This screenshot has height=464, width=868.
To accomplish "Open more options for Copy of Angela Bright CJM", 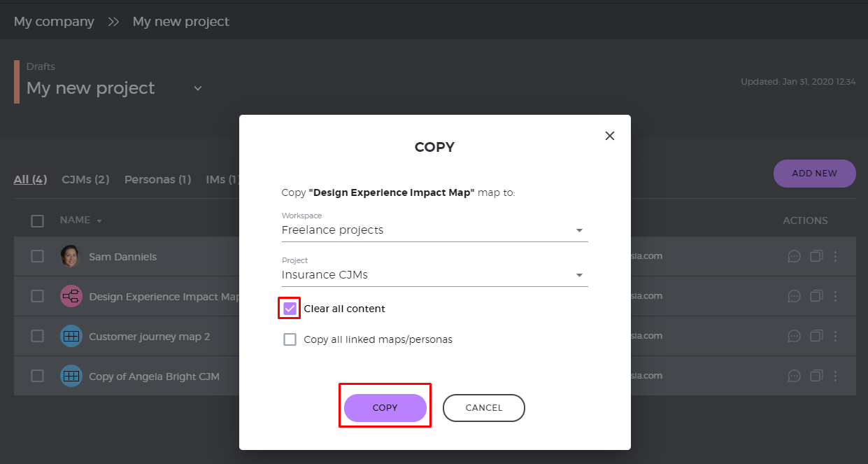I will 835,376.
